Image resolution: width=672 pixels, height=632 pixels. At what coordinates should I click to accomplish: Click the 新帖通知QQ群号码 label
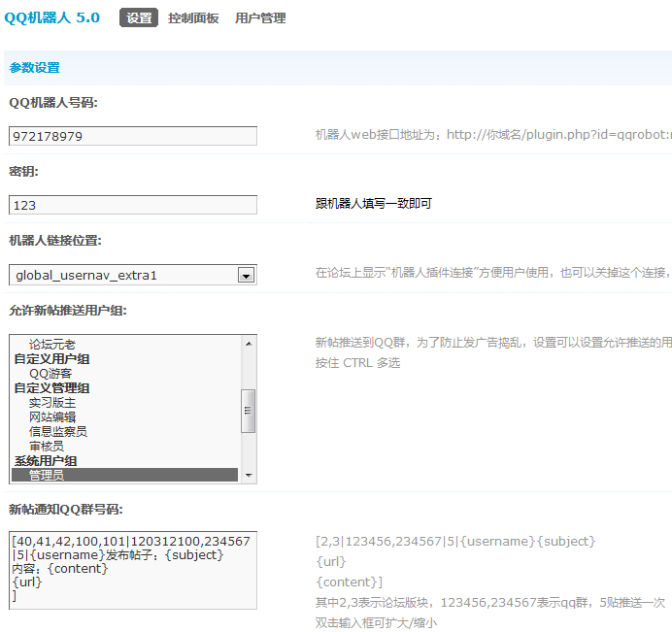pos(66,509)
